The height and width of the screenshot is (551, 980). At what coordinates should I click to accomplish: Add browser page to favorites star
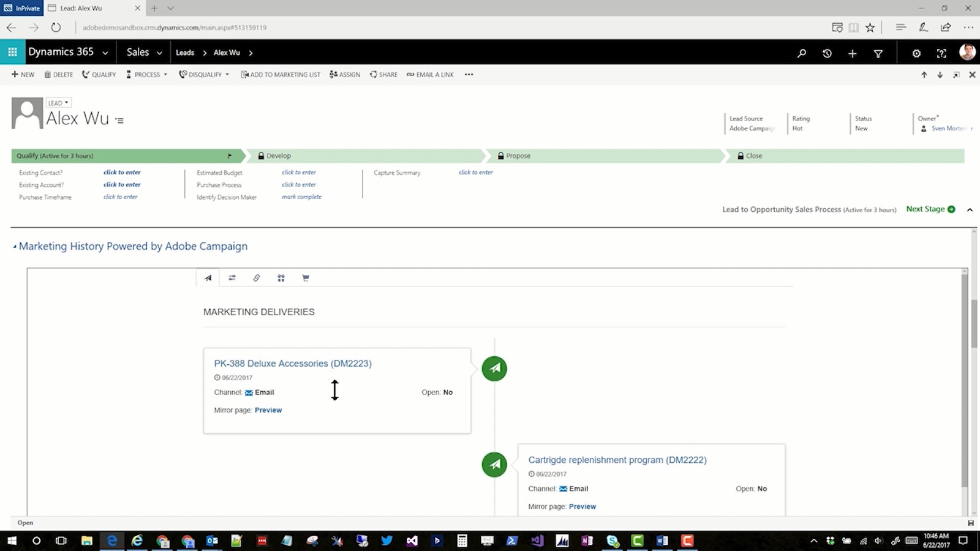click(x=870, y=28)
